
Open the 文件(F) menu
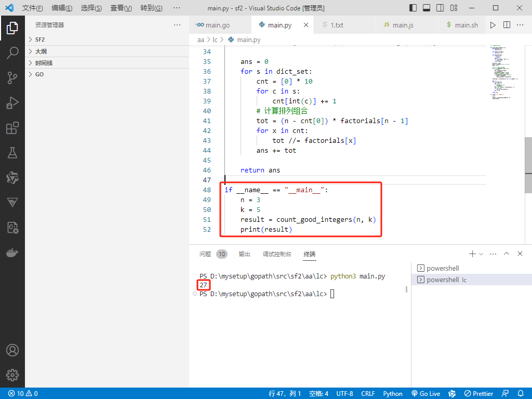(33, 8)
